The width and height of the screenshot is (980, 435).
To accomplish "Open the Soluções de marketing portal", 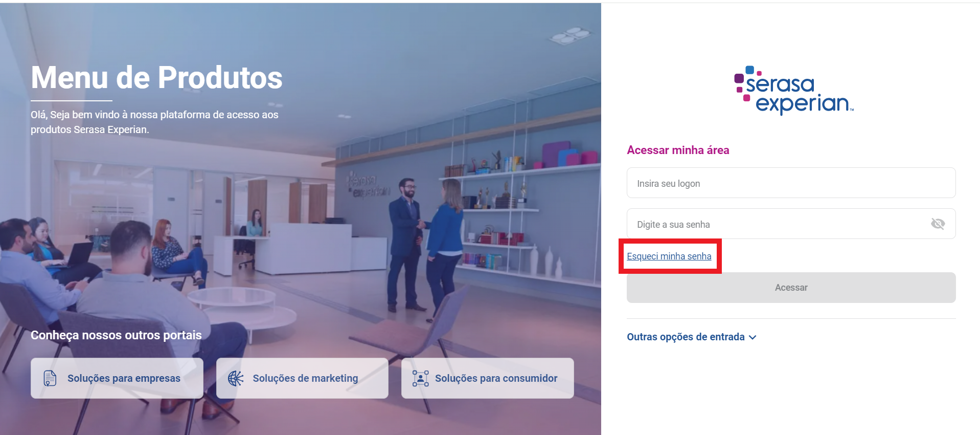I will pyautogui.click(x=302, y=378).
